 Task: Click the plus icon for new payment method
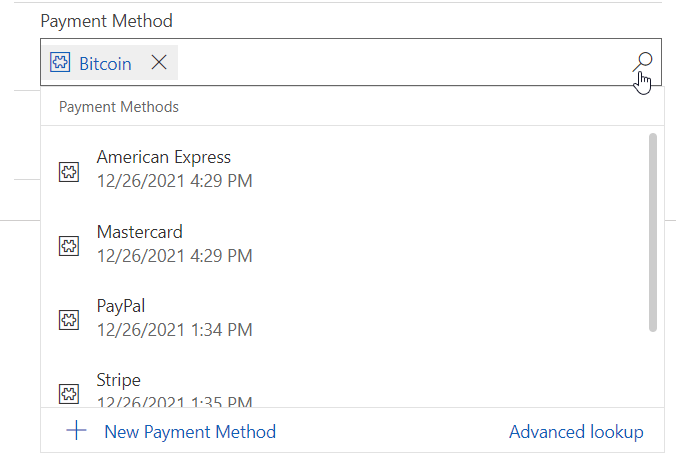tap(76, 430)
